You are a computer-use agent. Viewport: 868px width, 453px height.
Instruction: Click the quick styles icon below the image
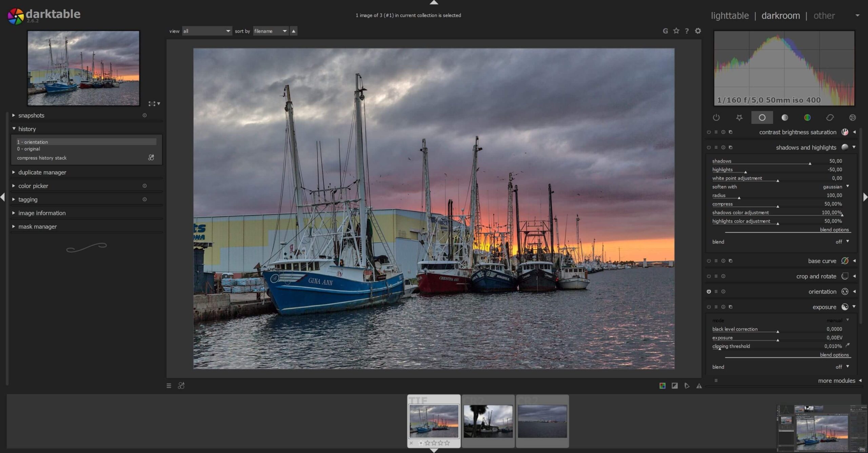pyautogui.click(x=181, y=386)
